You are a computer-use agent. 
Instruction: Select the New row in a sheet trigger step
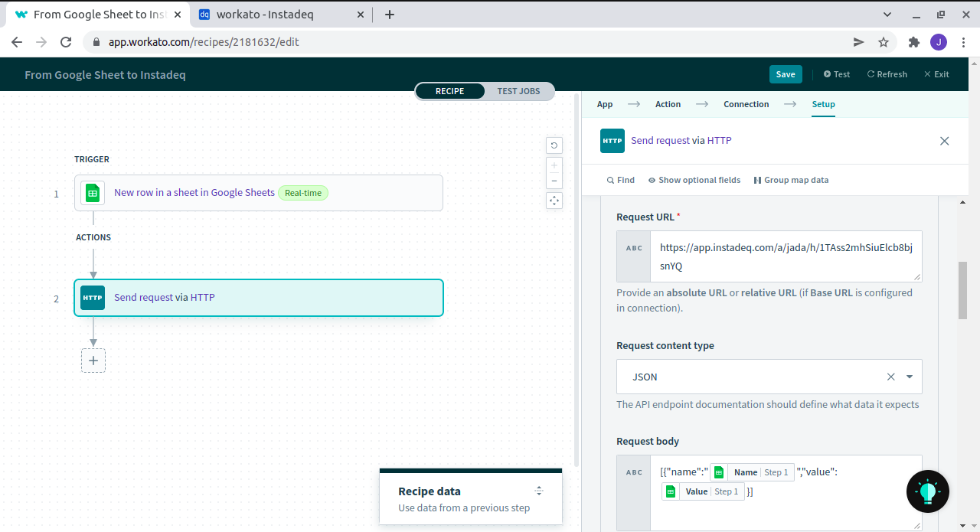[259, 193]
